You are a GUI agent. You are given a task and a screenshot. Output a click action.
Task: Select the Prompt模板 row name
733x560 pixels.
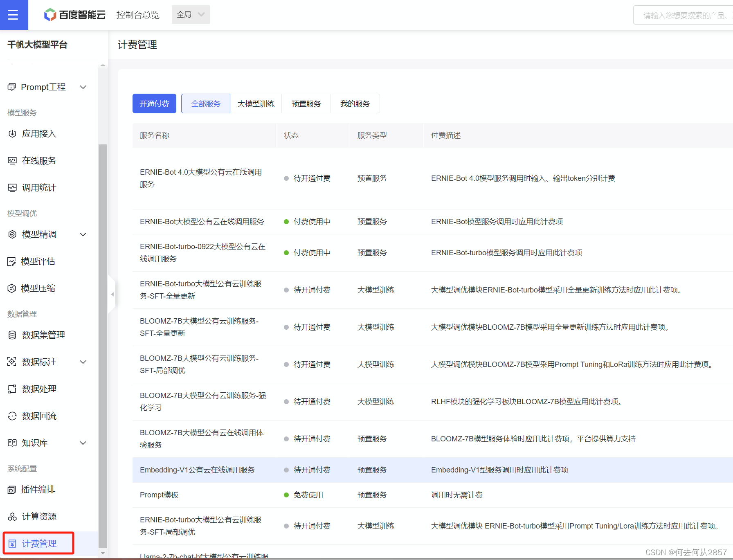pos(159,495)
